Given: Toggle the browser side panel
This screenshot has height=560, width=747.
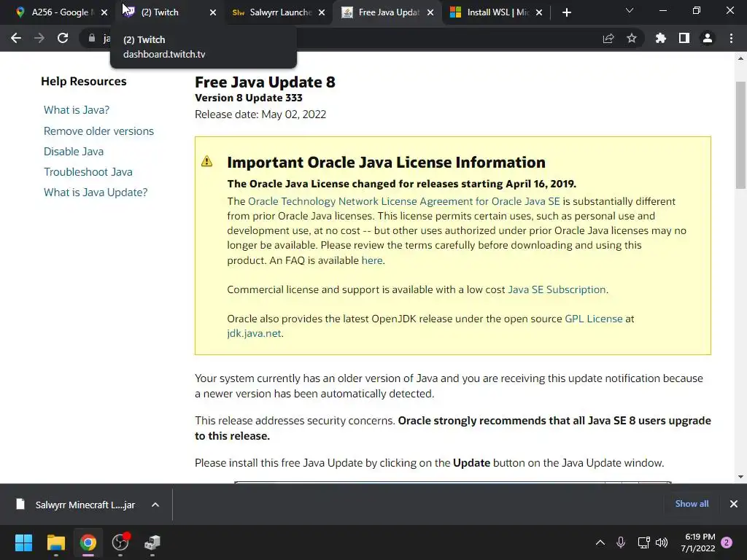Looking at the screenshot, I should point(684,38).
